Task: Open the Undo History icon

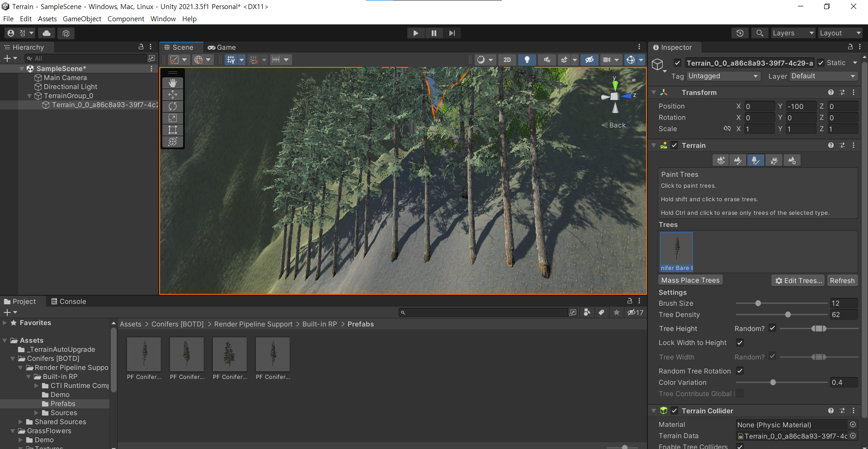Action: 740,33
